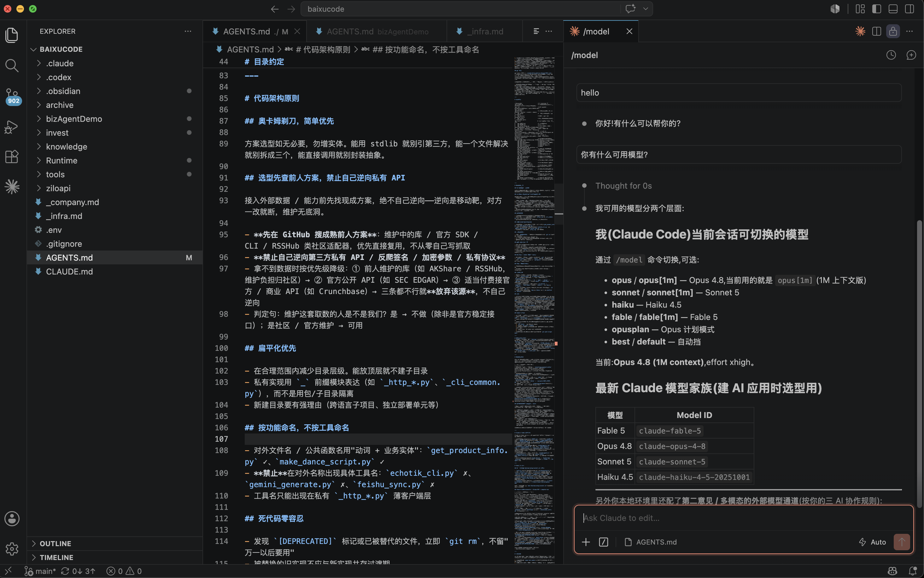
Task: Toggle the secondary side bar layout icon
Action: (x=909, y=9)
